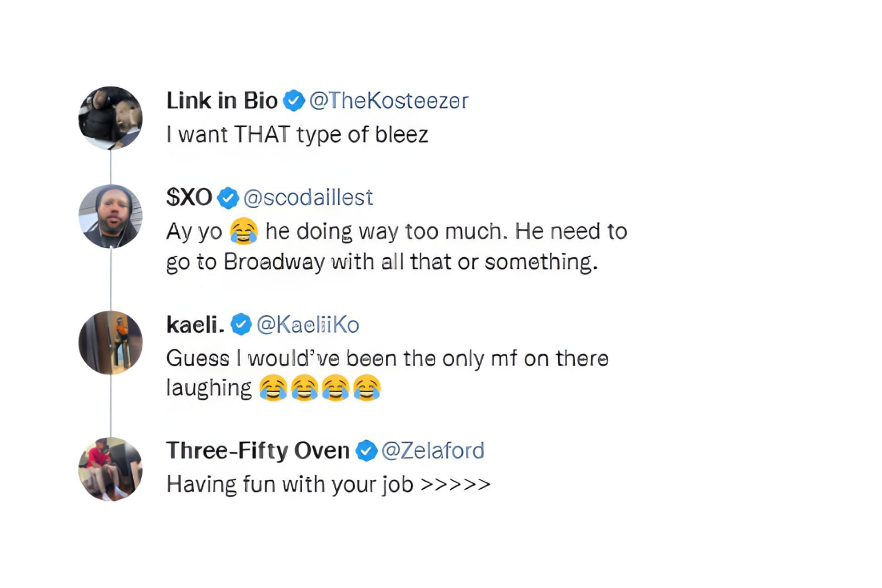Open the $XO profile avatar
Screen dimensions: 882x588
click(x=111, y=216)
